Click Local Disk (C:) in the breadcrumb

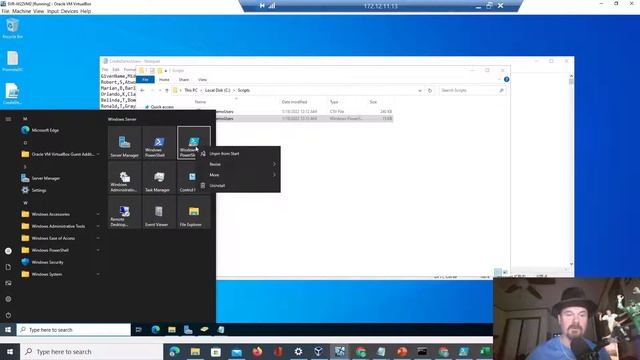coord(218,90)
